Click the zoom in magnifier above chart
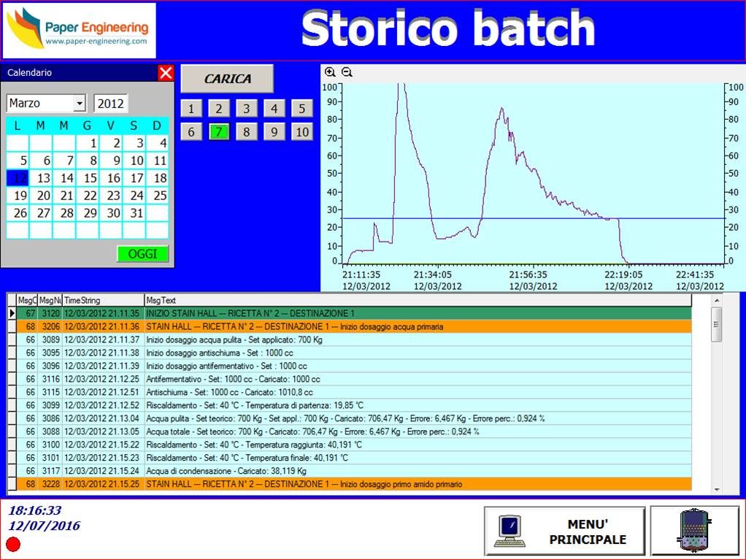 pyautogui.click(x=330, y=72)
